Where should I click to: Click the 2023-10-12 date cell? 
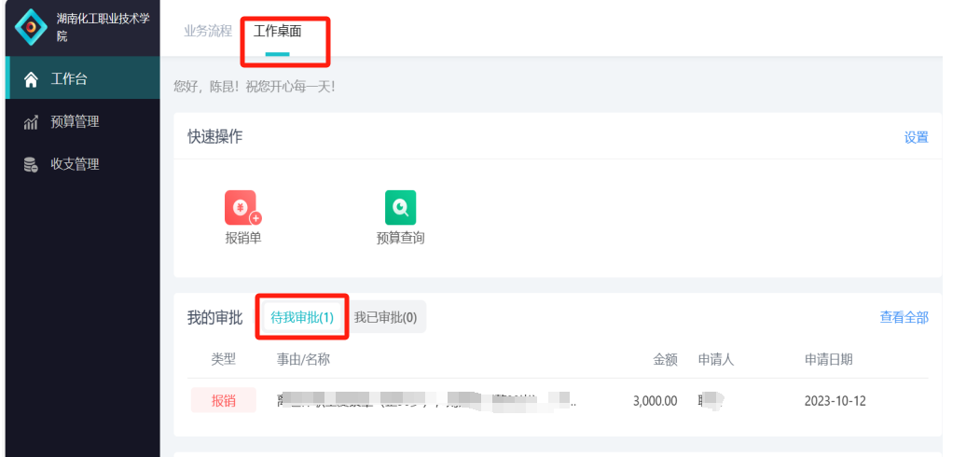click(x=835, y=401)
